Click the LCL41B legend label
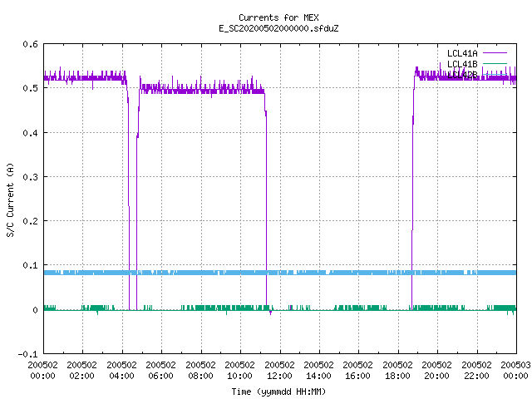 [x=462, y=64]
